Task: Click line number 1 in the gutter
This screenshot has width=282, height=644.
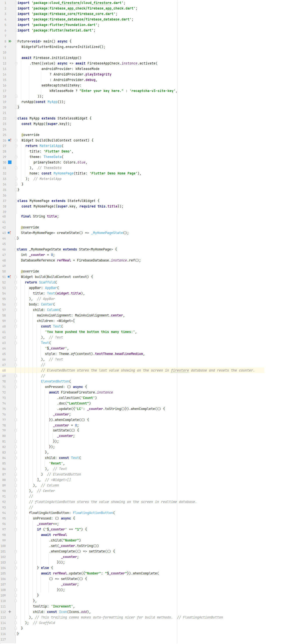Action: tap(5, 3)
